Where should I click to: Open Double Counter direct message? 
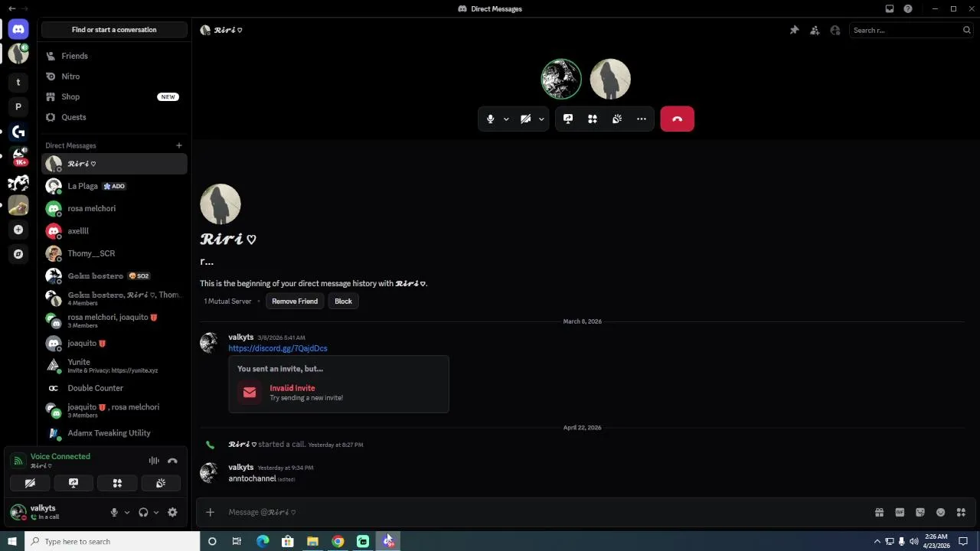coord(114,388)
